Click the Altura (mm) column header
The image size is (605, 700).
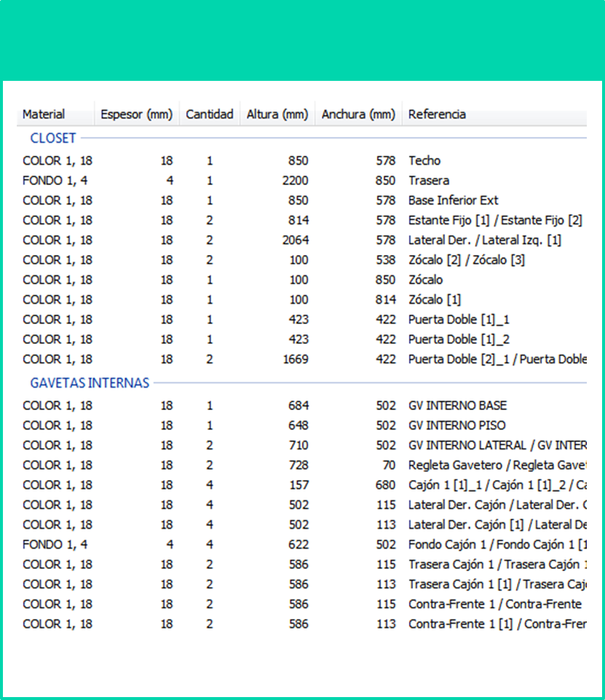point(277,114)
